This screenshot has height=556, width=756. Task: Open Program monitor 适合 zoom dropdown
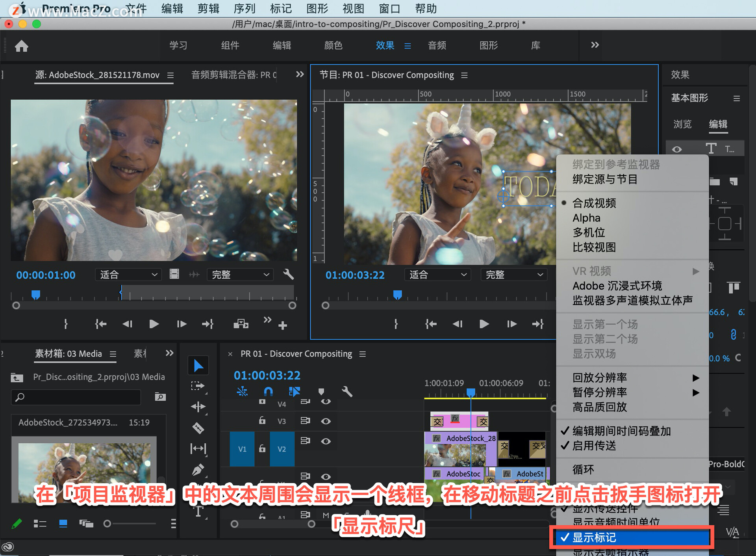[x=437, y=274]
